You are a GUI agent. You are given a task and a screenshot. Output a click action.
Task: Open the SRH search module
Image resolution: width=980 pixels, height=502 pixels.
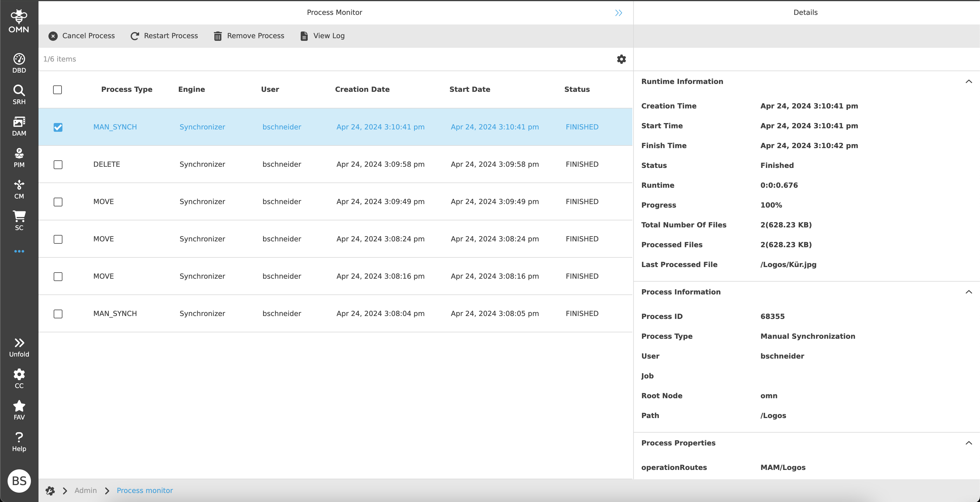[19, 95]
